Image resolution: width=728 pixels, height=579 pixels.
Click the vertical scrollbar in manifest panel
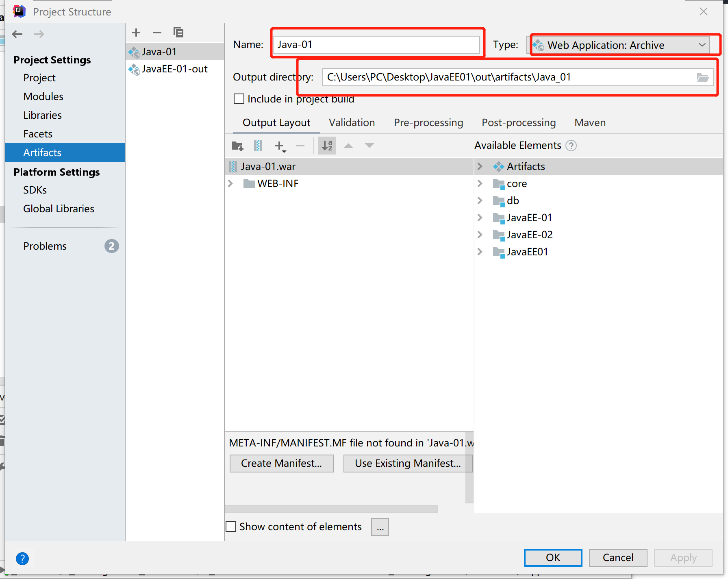click(x=469, y=467)
